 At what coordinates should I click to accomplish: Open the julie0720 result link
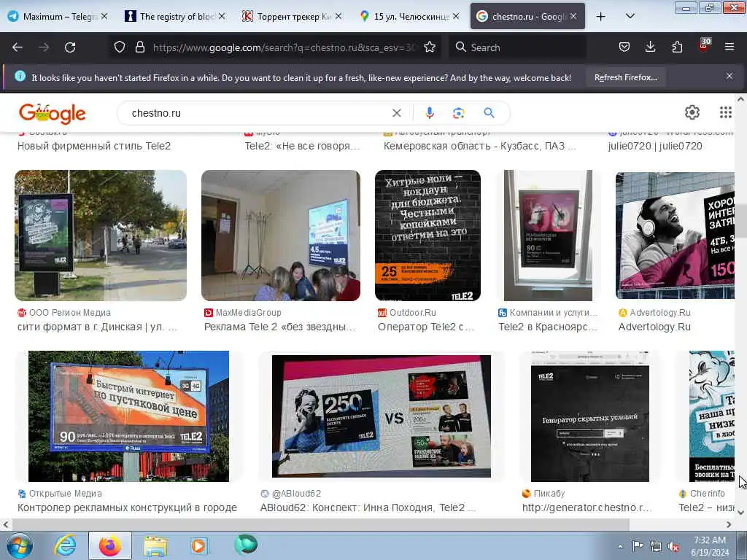click(655, 146)
